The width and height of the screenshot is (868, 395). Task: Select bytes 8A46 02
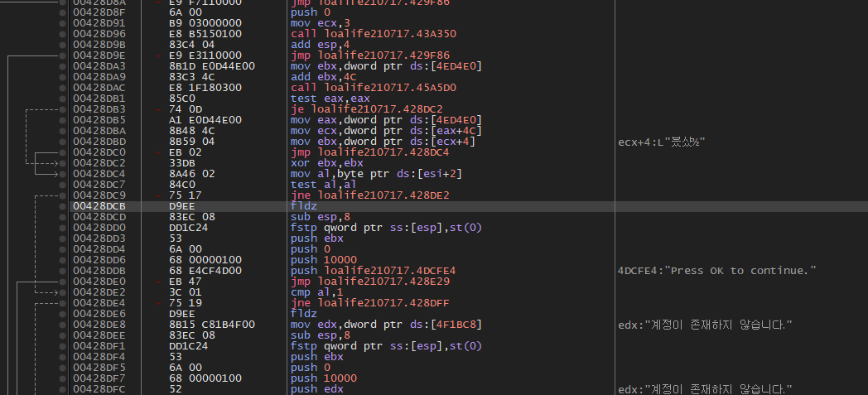click(192, 174)
